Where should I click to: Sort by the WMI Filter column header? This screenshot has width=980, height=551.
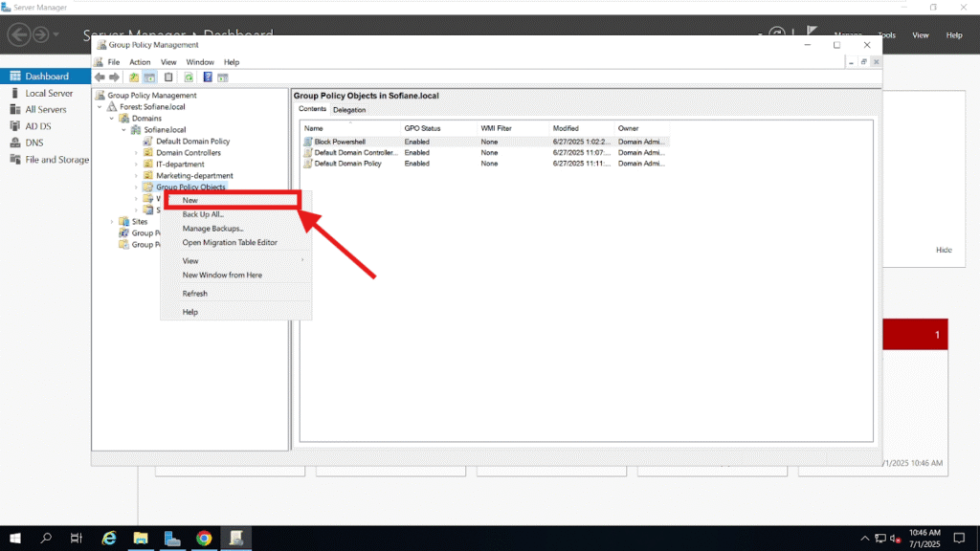click(513, 129)
